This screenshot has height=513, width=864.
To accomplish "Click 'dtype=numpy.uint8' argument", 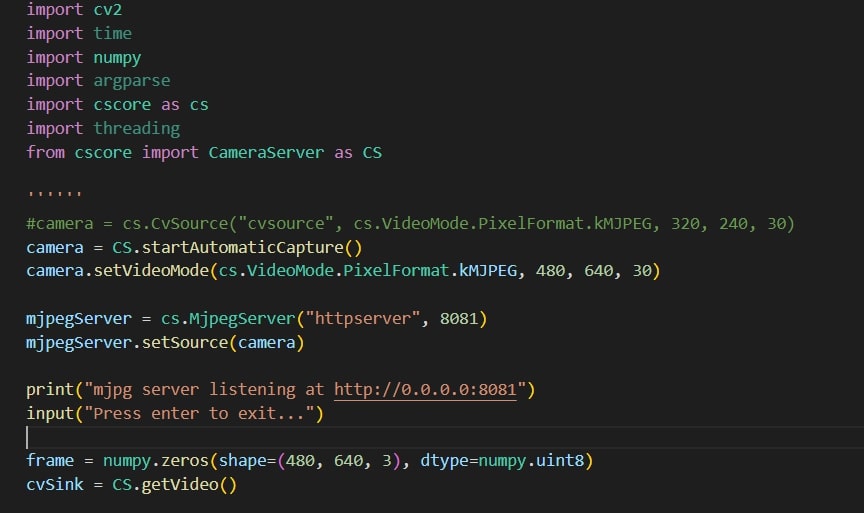I will pos(502,461).
